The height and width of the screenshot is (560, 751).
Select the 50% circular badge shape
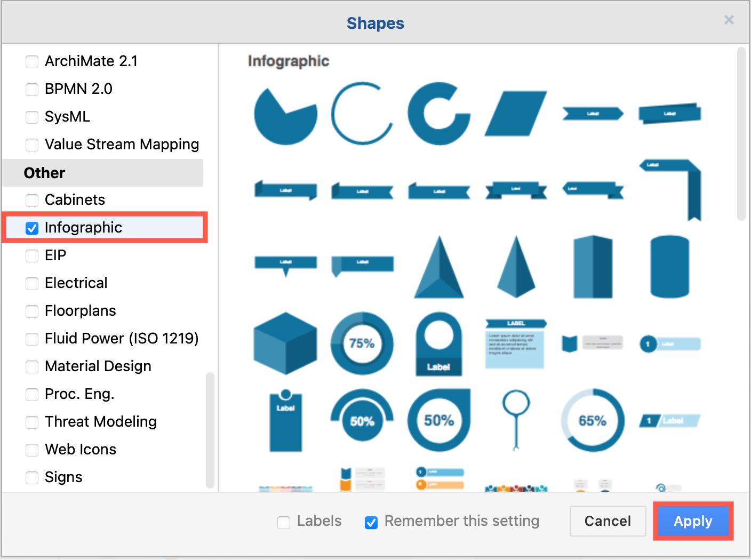click(x=439, y=420)
